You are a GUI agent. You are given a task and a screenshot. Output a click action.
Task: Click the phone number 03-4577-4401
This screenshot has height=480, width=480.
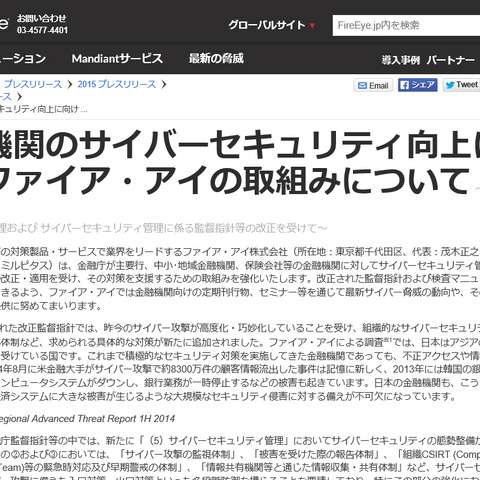pyautogui.click(x=42, y=30)
